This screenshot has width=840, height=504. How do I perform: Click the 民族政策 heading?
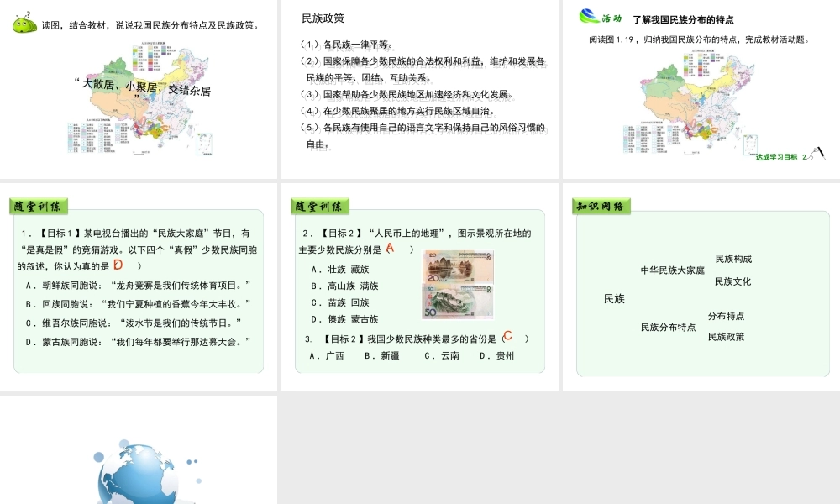pos(323,18)
